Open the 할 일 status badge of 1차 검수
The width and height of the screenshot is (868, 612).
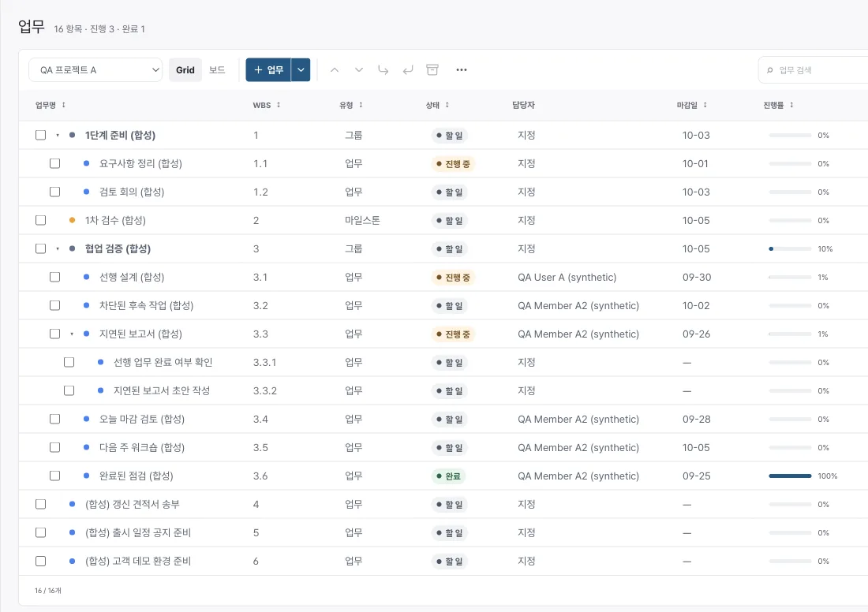click(x=449, y=221)
